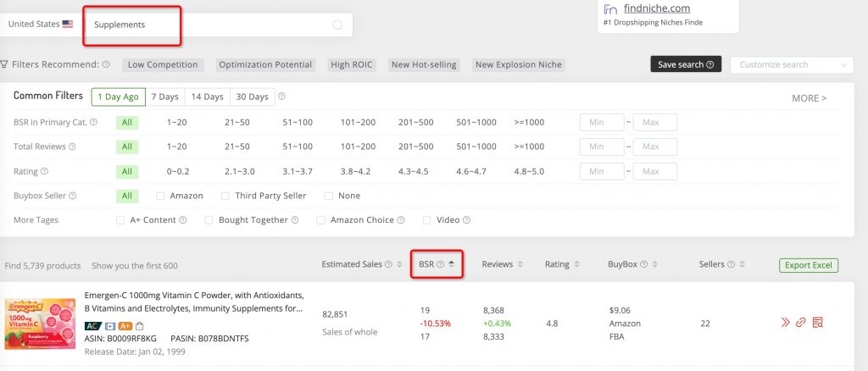Select the 1 Day Ago tab

click(x=119, y=97)
